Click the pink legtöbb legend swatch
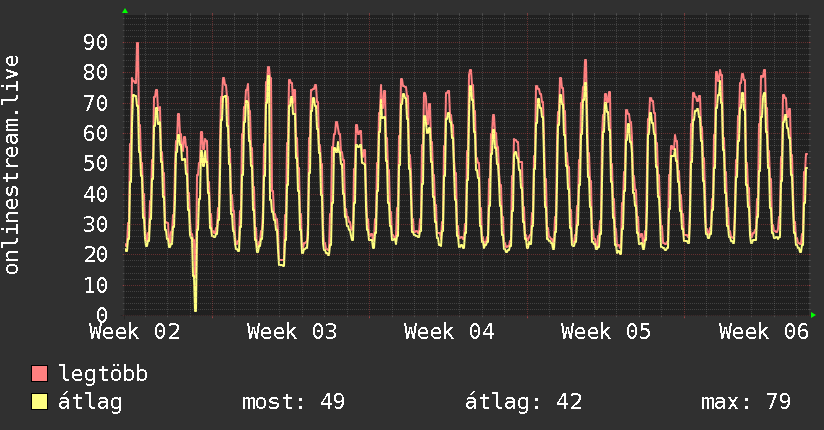This screenshot has width=824, height=430. click(39, 373)
